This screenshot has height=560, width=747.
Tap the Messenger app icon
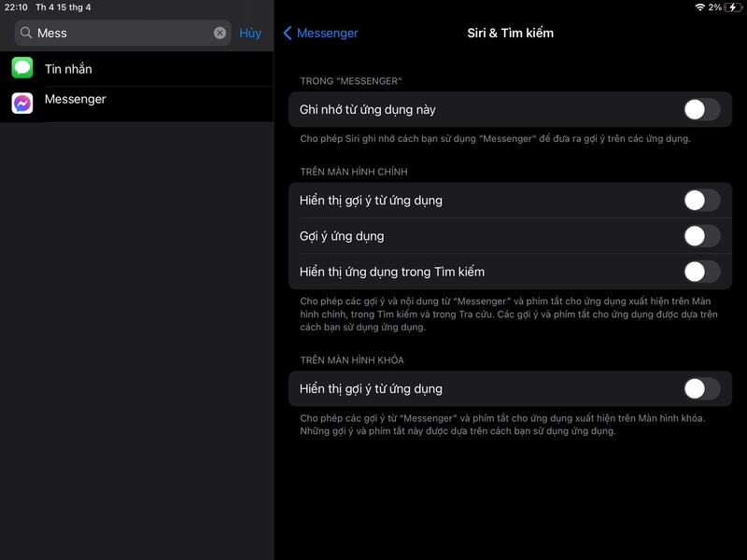pos(22,104)
